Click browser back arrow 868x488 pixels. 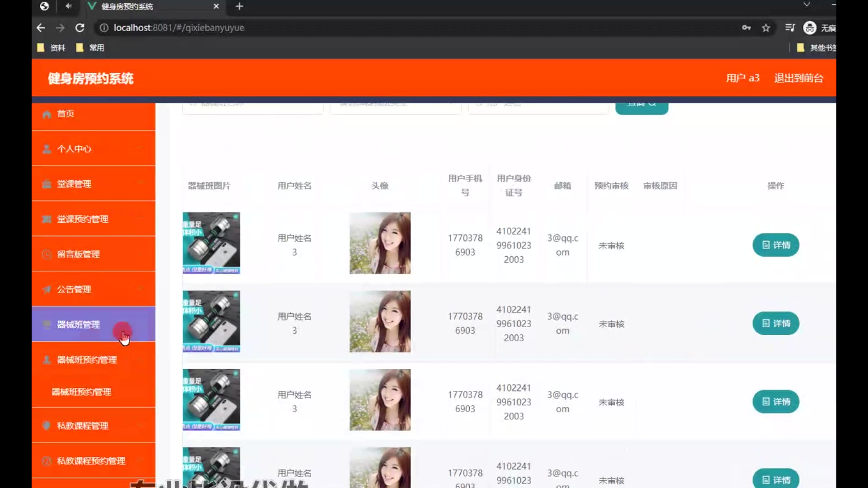(x=41, y=28)
